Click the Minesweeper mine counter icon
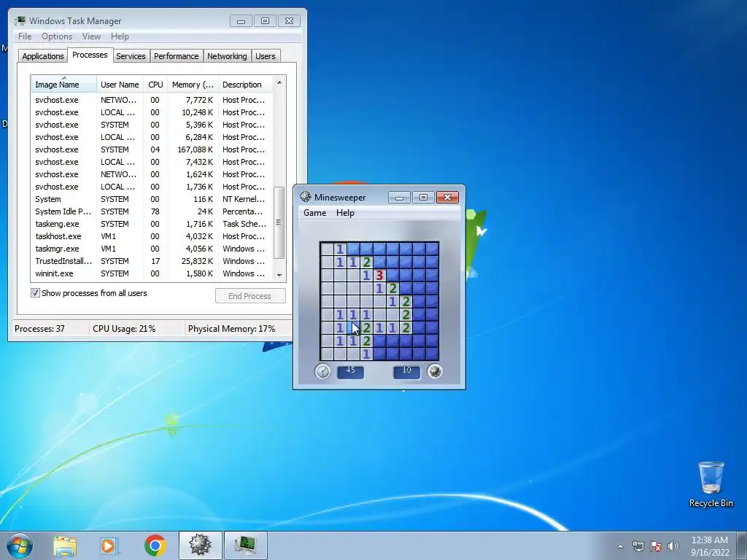The image size is (747, 560). click(435, 371)
